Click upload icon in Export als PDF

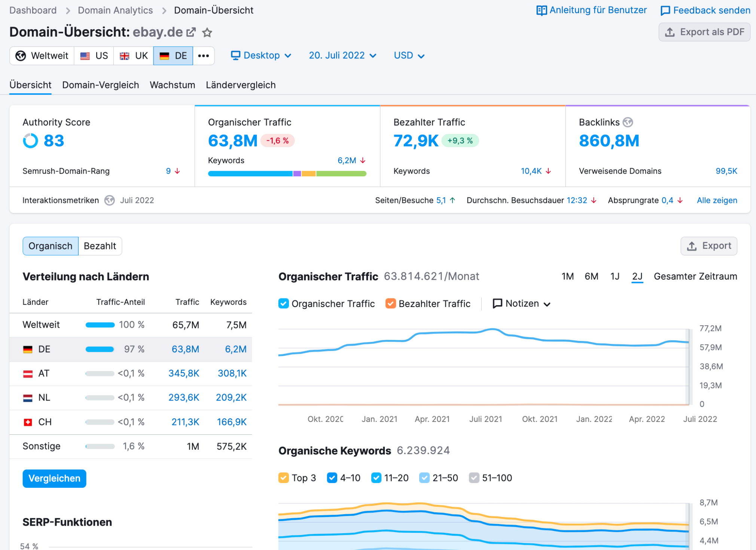(670, 32)
